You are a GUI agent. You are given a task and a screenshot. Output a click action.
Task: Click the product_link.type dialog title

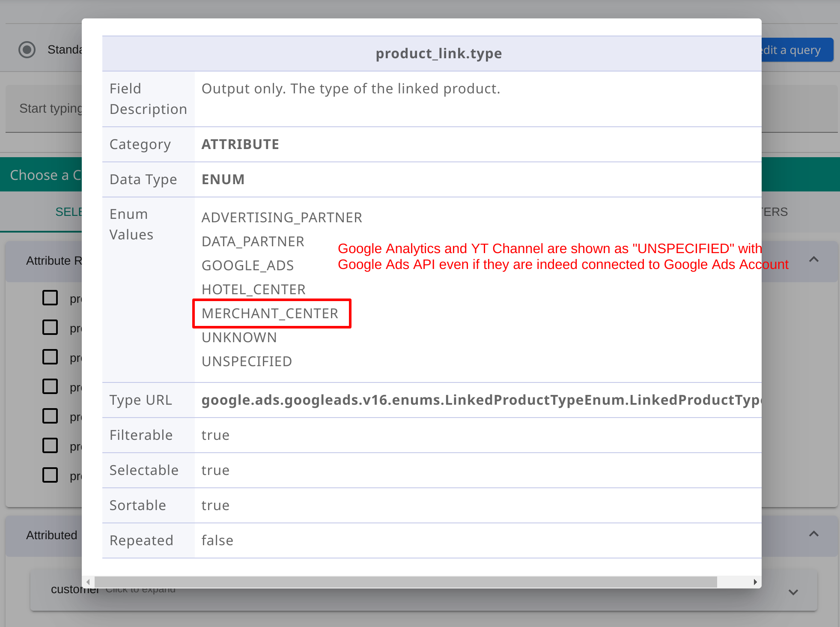(439, 54)
